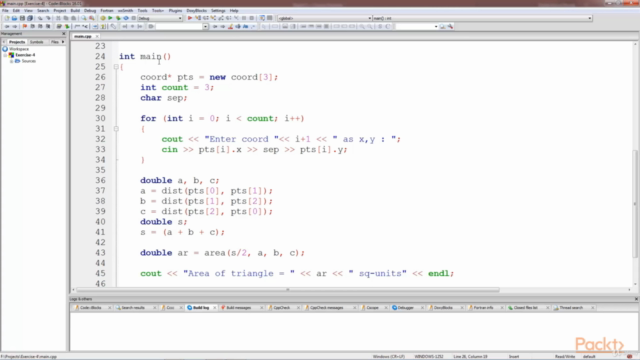Open the second-row toolbar search box dropdown arrow

(x=205, y=27)
